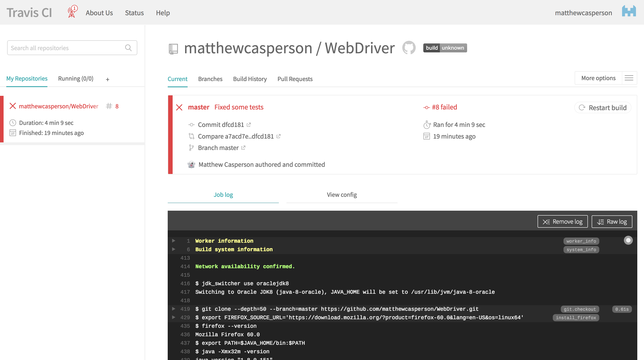Click the hamburger icon next to More options
This screenshot has height=360, width=644.
[x=629, y=78]
